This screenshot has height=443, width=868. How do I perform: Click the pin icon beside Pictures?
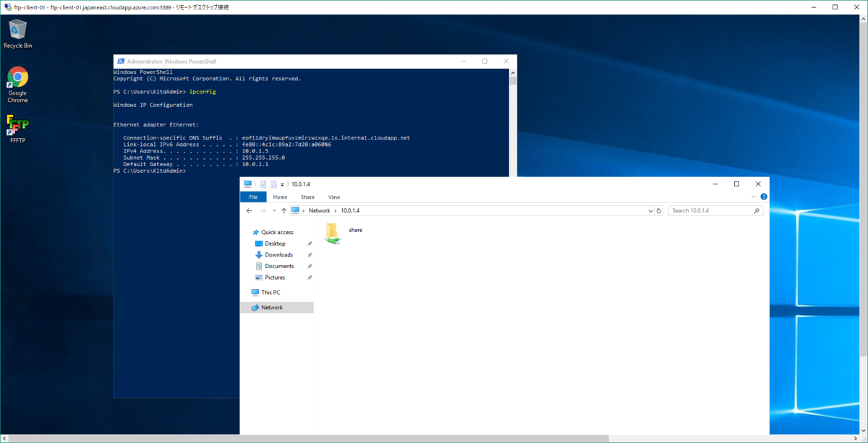click(310, 278)
